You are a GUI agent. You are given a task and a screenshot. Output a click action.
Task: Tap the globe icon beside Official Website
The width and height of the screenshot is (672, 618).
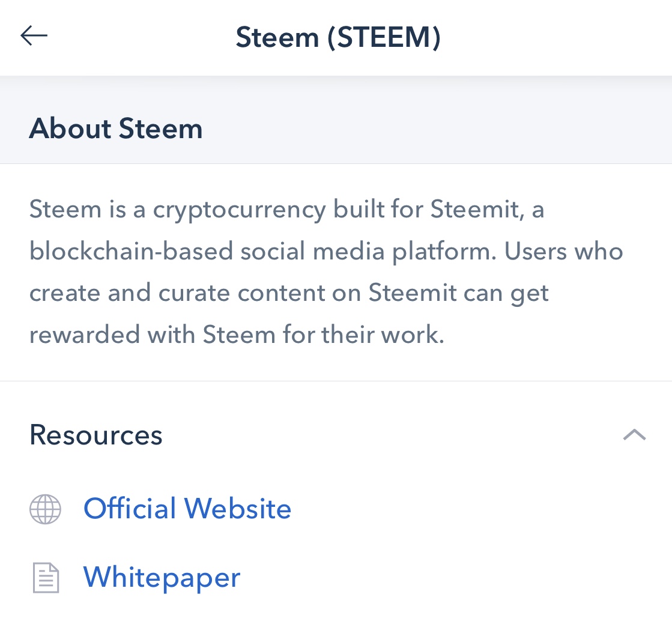click(45, 509)
